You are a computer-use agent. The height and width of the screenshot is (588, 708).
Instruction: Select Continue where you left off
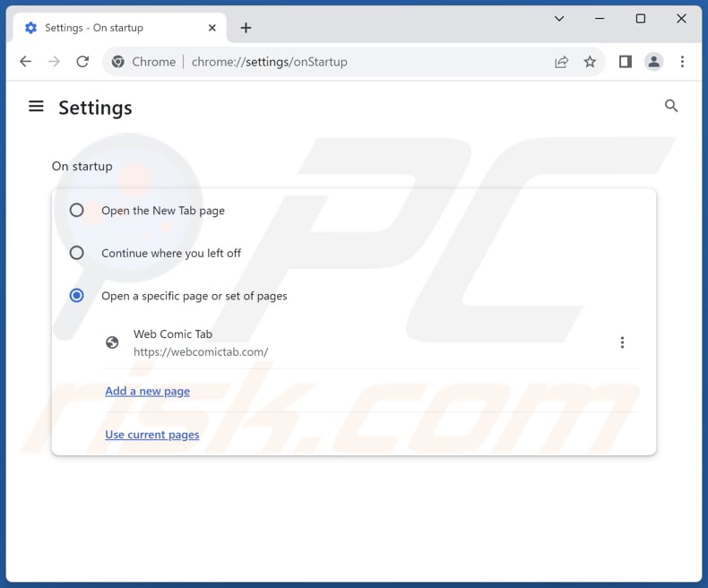(76, 253)
